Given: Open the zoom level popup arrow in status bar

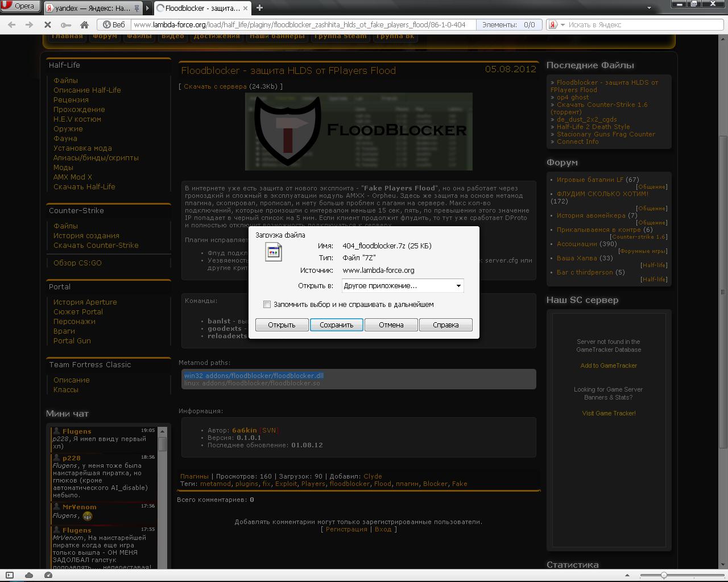Looking at the screenshot, I should pos(626,575).
